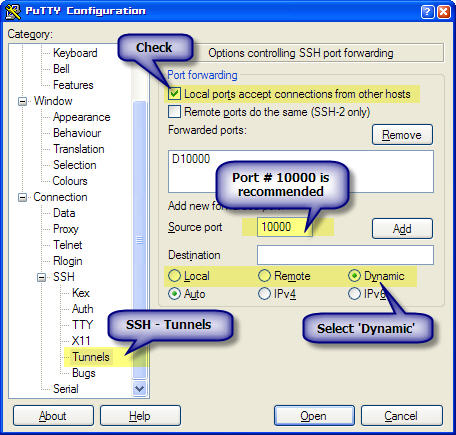Click the Source port input field

click(285, 227)
